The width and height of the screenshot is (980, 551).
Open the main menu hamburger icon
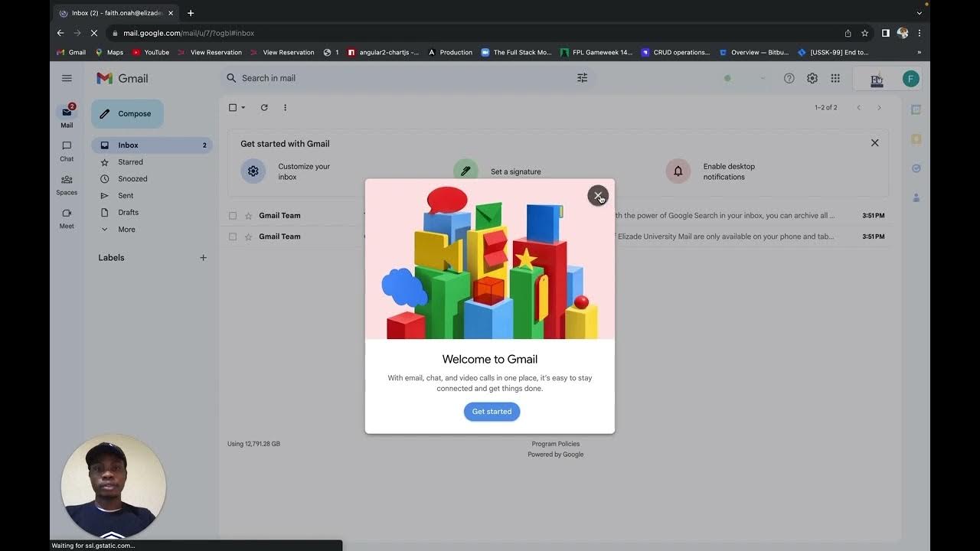click(x=67, y=78)
